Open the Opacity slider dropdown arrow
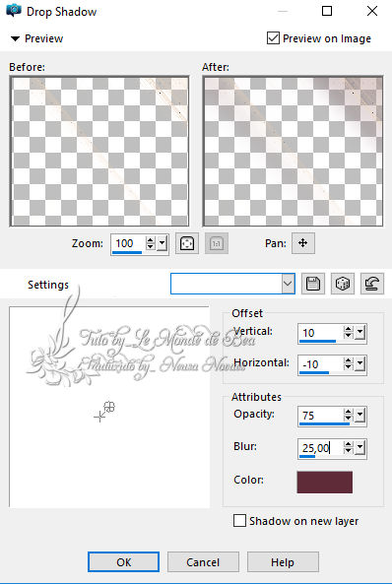The image size is (392, 584). [x=359, y=415]
